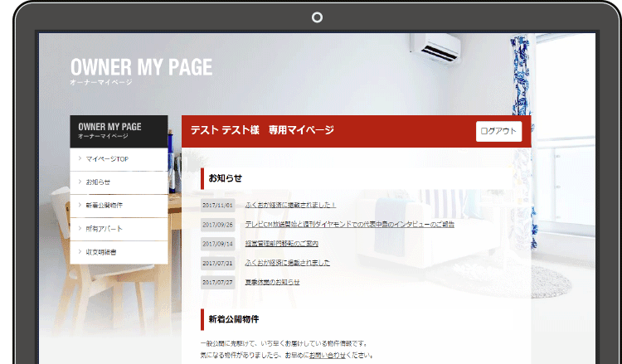This screenshot has height=364, width=622.
Task: Click the 2017/07/31 date label
Action: point(217,263)
